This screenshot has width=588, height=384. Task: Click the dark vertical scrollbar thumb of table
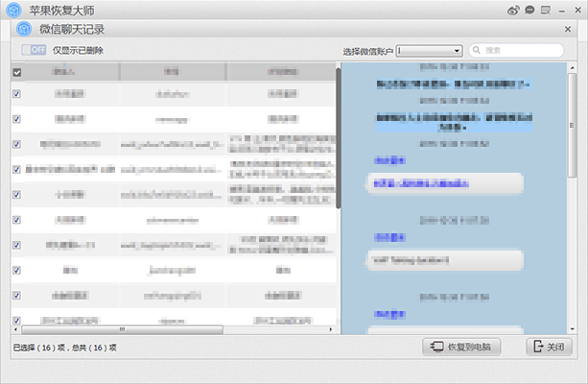(x=339, y=138)
